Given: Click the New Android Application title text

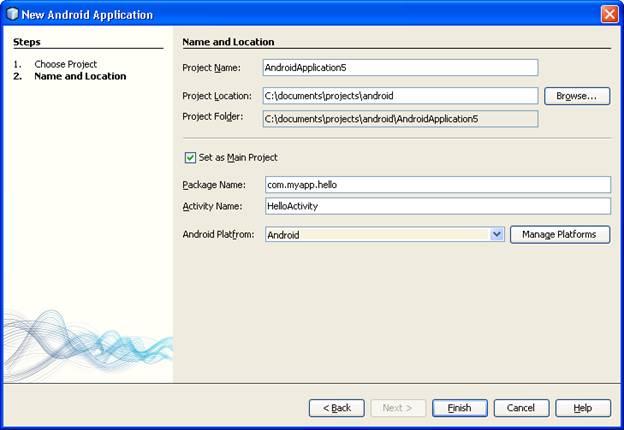Looking at the screenshot, I should (x=87, y=15).
